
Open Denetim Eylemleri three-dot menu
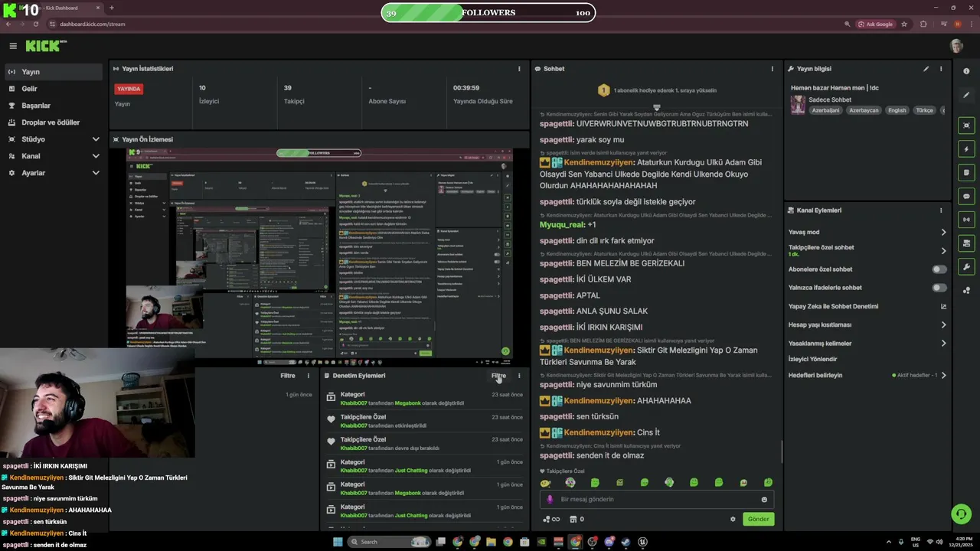pyautogui.click(x=519, y=376)
